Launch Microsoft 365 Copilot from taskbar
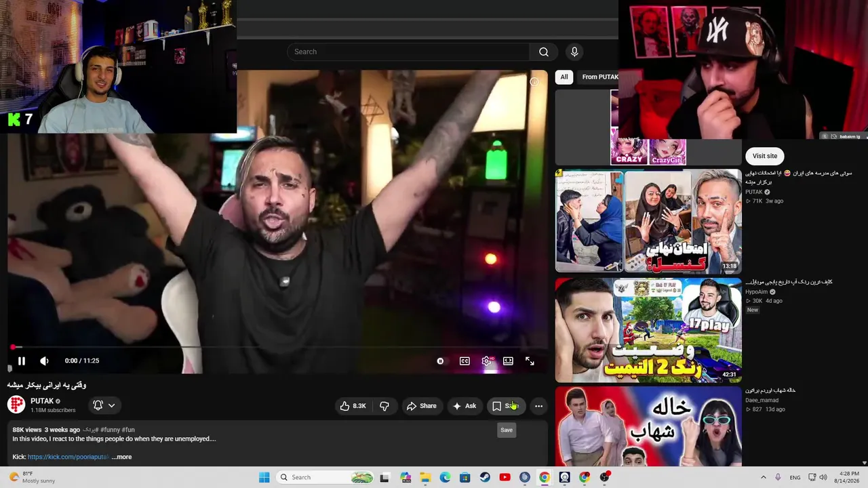Viewport: 868px width, 488px height. pyautogui.click(x=406, y=477)
